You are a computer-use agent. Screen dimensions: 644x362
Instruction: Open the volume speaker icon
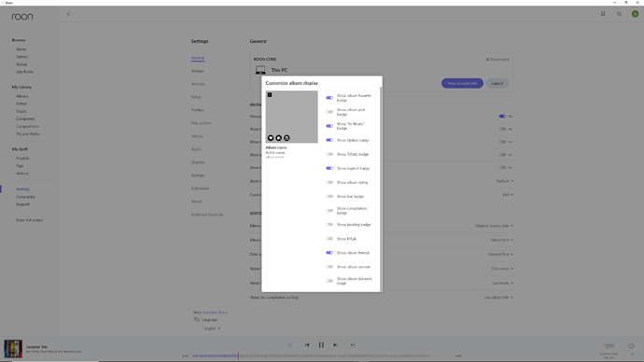click(x=631, y=346)
